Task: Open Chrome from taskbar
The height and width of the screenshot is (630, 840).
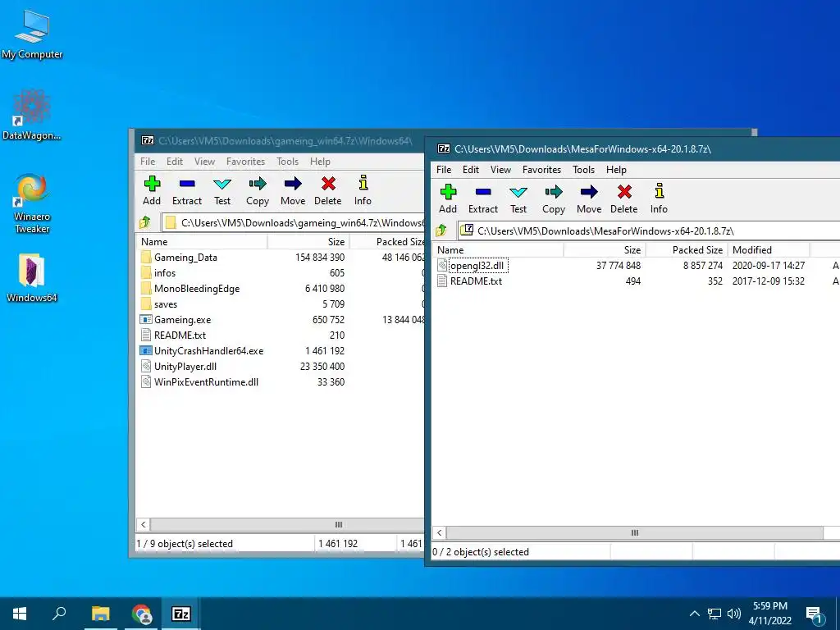Action: tap(141, 614)
